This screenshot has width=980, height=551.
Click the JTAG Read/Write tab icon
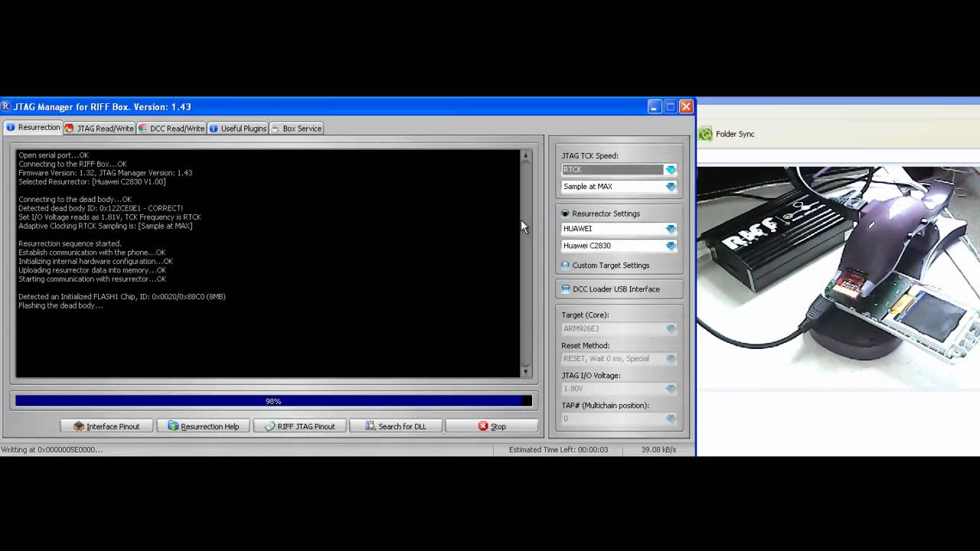[x=70, y=129]
